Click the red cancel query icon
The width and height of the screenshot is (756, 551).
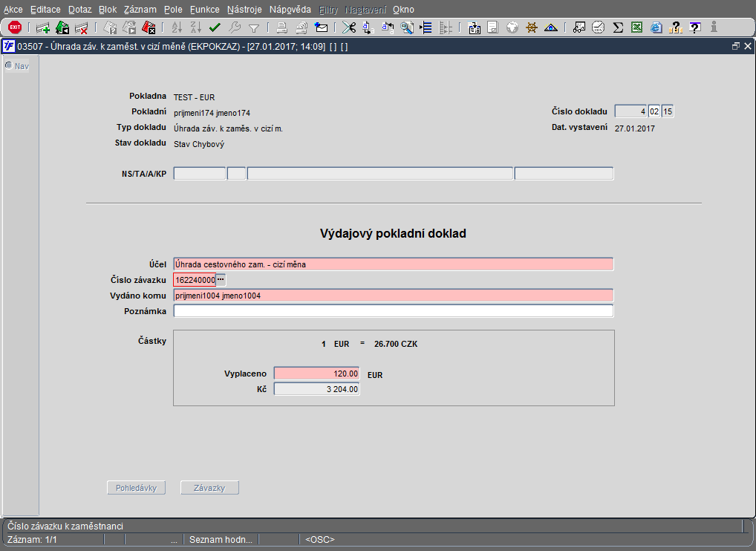coord(149,27)
